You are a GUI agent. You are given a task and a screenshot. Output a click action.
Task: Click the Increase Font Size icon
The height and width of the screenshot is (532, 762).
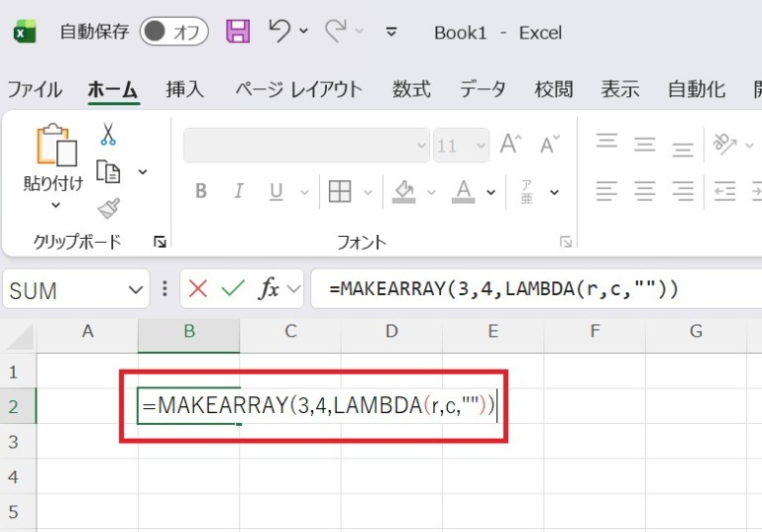pyautogui.click(x=510, y=144)
